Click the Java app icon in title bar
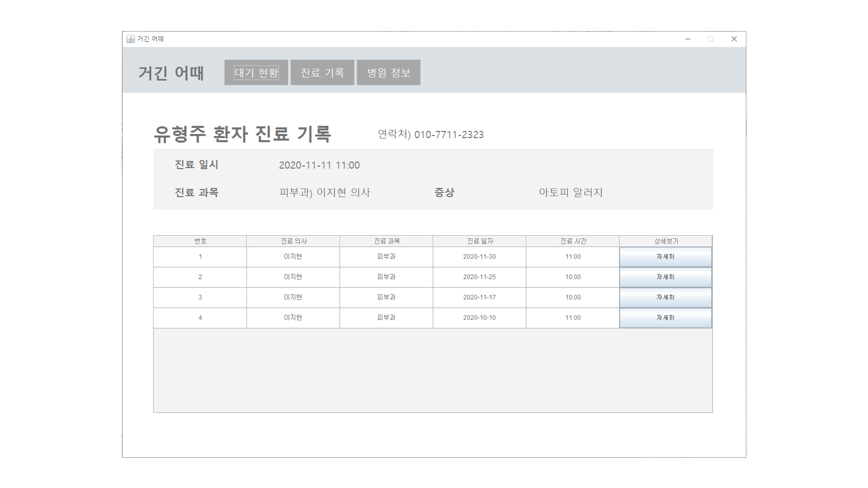The width and height of the screenshot is (868, 488). [131, 39]
